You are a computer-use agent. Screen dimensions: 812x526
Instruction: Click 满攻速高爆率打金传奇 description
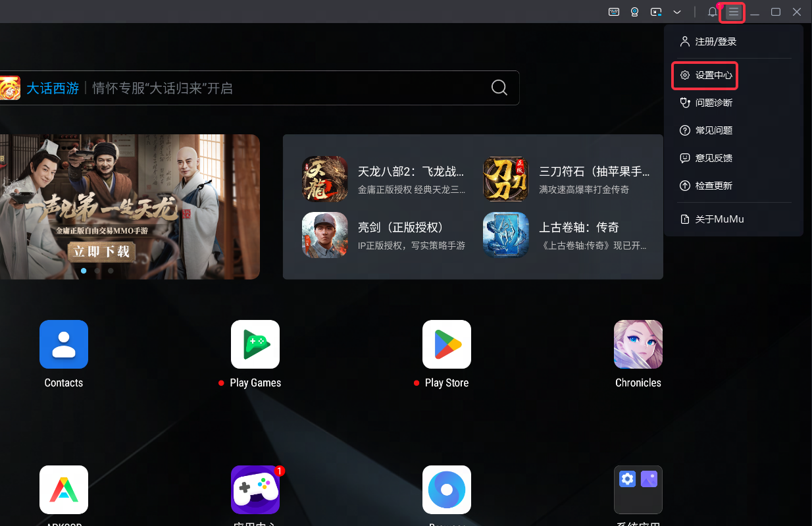pyautogui.click(x=584, y=190)
